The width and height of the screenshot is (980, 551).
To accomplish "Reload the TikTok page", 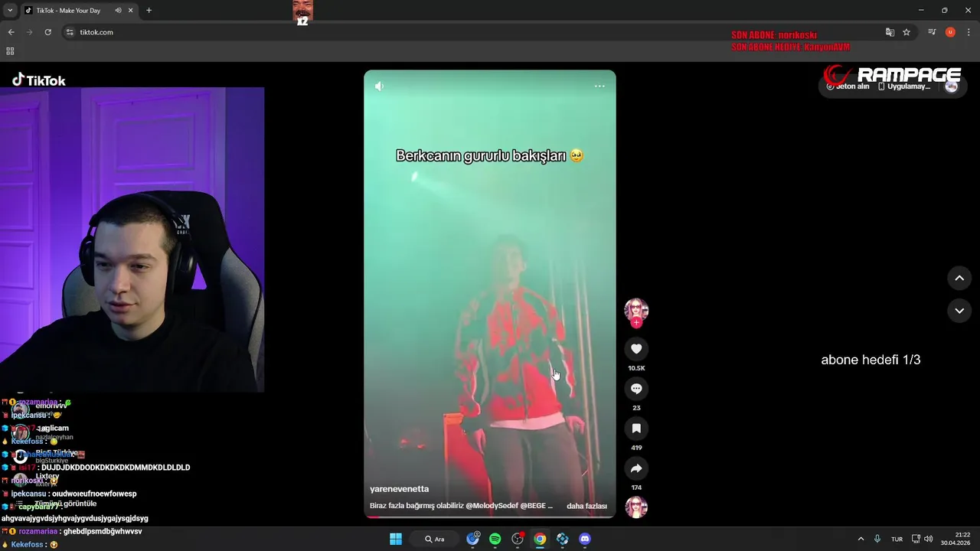I will [47, 32].
